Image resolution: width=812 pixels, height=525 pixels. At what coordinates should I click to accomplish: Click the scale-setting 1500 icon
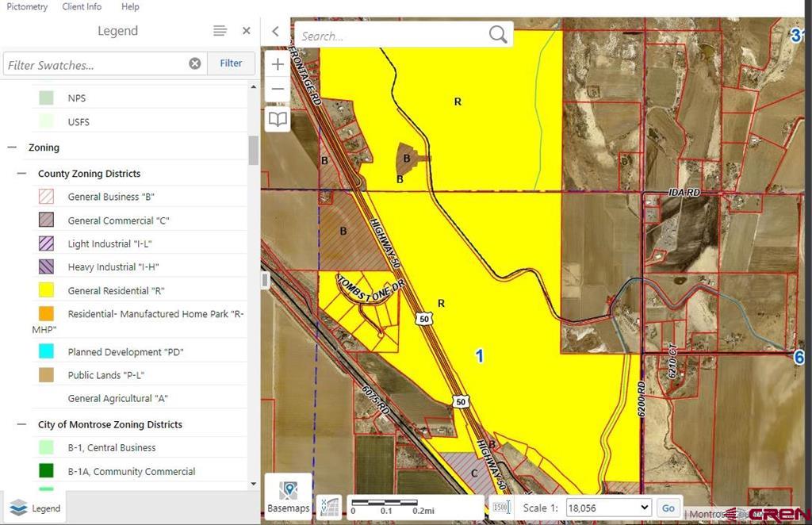[x=501, y=507]
